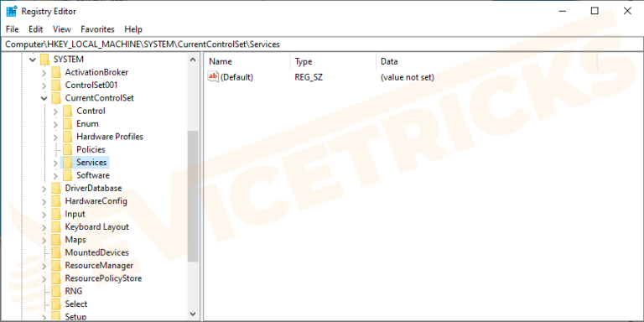Image resolution: width=644 pixels, height=322 pixels.
Task: Select the (Default) string value icon
Action: click(x=214, y=77)
